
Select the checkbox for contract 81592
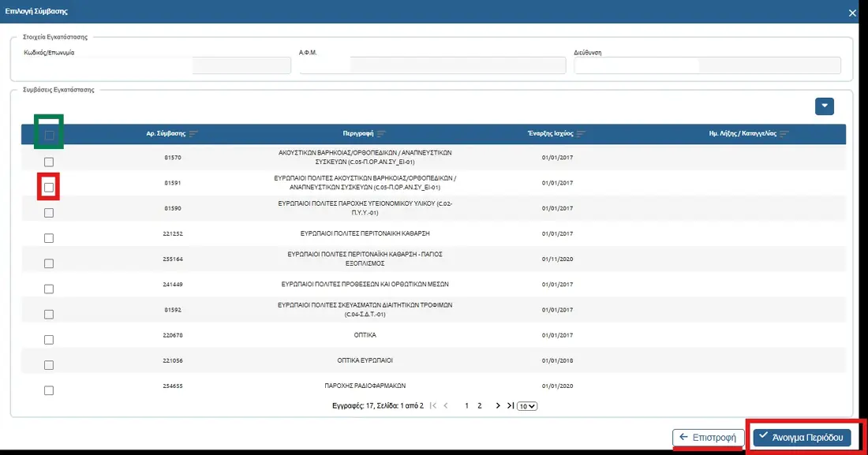pos(49,315)
